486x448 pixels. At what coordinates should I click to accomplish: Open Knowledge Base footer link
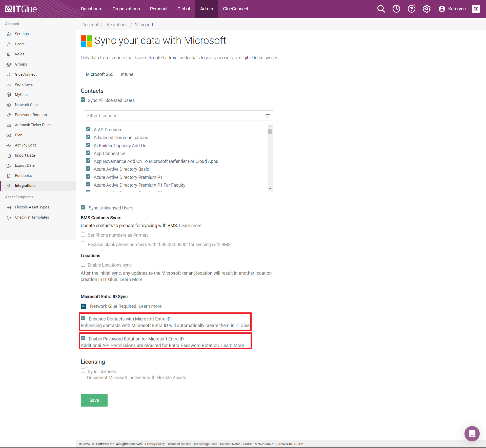click(x=206, y=444)
